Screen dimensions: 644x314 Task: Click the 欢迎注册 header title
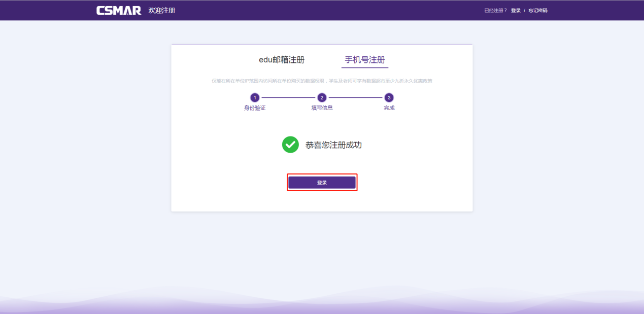[161, 11]
